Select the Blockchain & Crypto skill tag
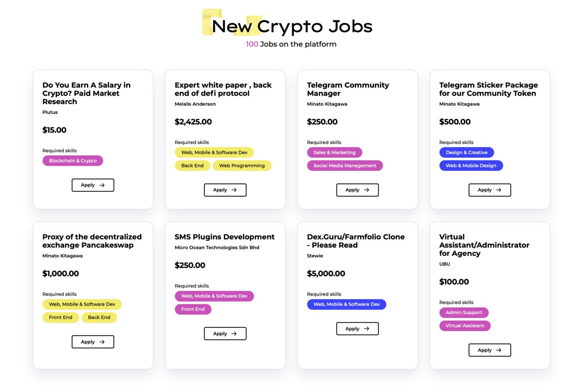The width and height of the screenshot is (588, 386). (x=73, y=161)
